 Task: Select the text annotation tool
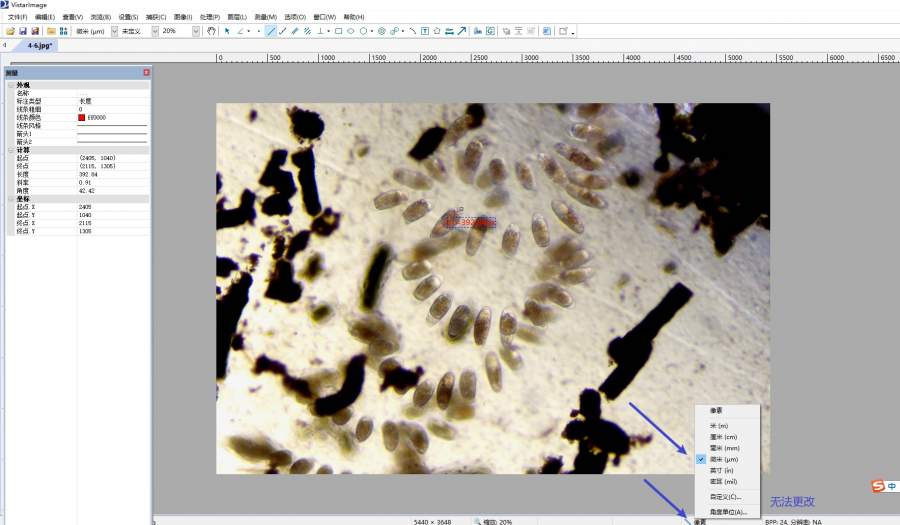[x=425, y=31]
